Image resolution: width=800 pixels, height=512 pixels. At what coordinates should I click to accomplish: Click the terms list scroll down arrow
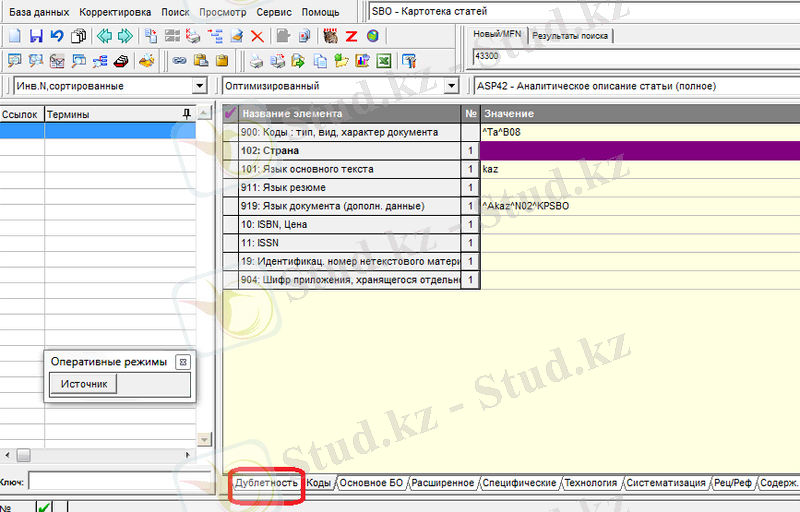[204, 439]
